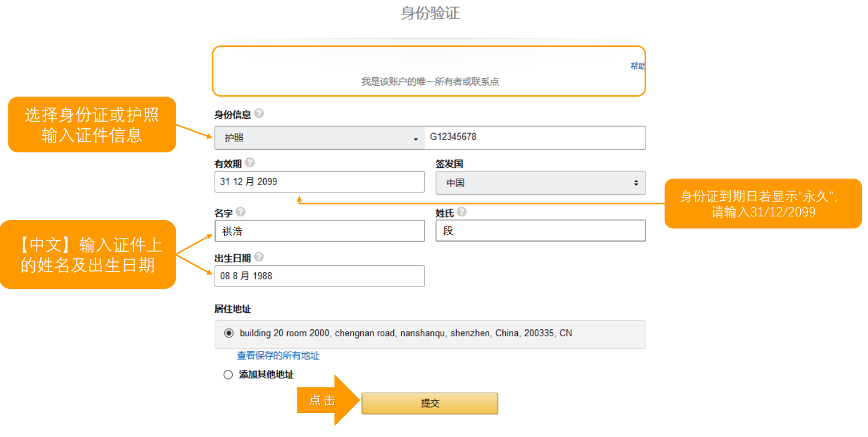868x437 pixels.
Task: Open the 护照 document type dropdown
Action: click(320, 138)
